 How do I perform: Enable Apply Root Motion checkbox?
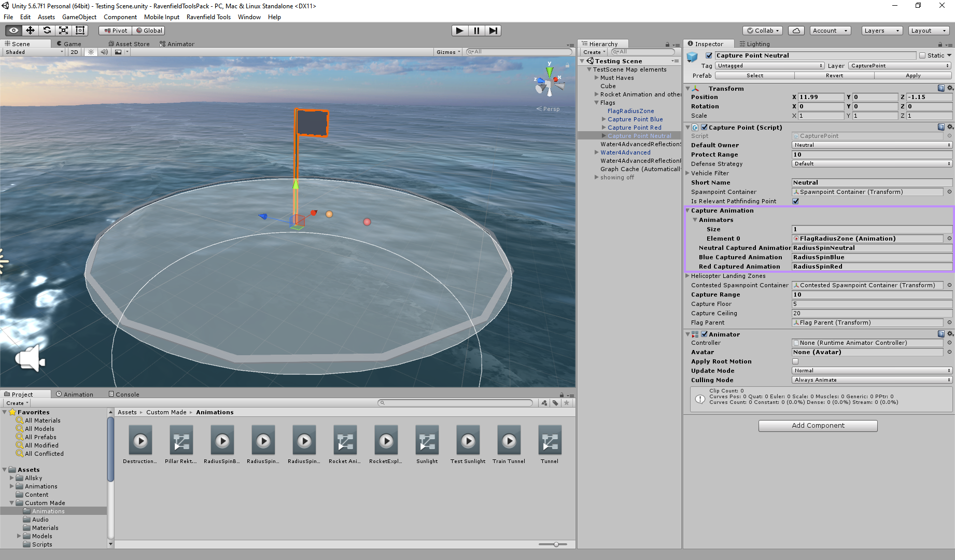click(796, 361)
